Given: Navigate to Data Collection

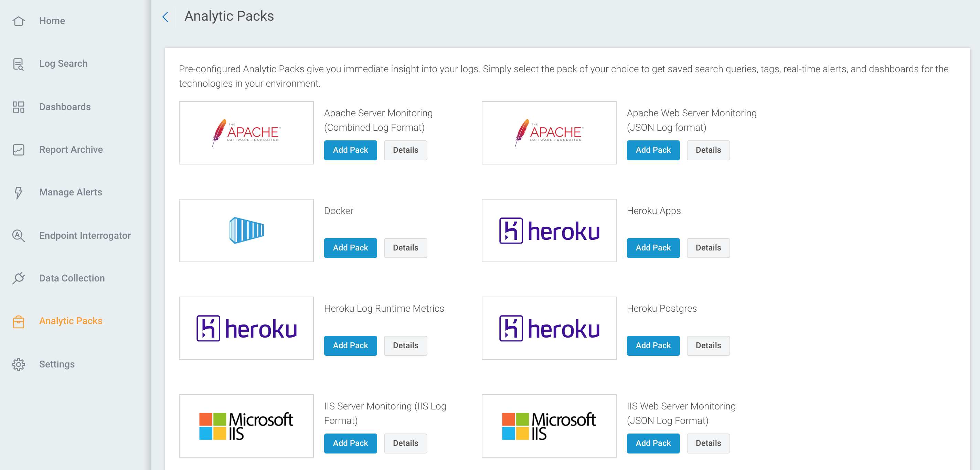Looking at the screenshot, I should coord(72,278).
